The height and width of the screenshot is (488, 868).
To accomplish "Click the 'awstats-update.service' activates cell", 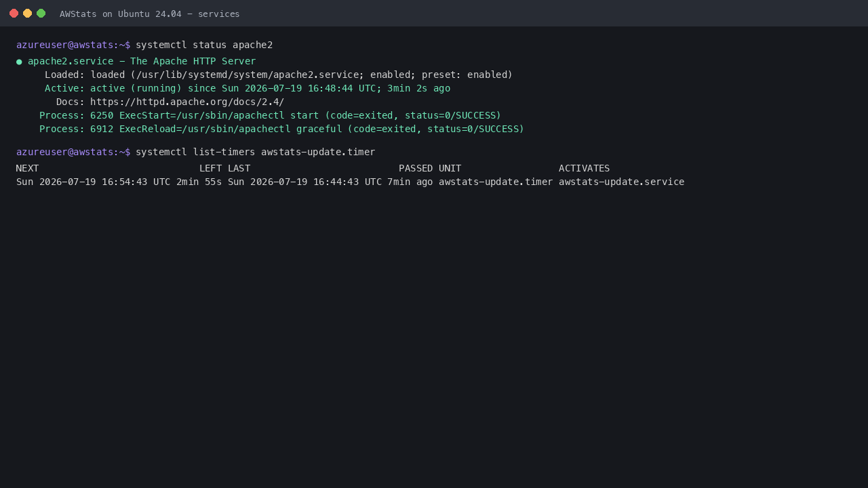I will click(x=622, y=182).
